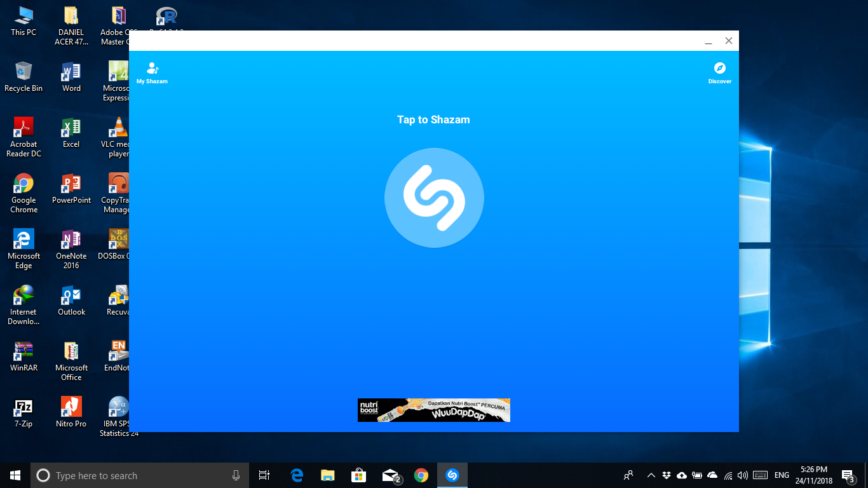The image size is (868, 488).
Task: Open File Explorer from taskbar
Action: click(328, 475)
